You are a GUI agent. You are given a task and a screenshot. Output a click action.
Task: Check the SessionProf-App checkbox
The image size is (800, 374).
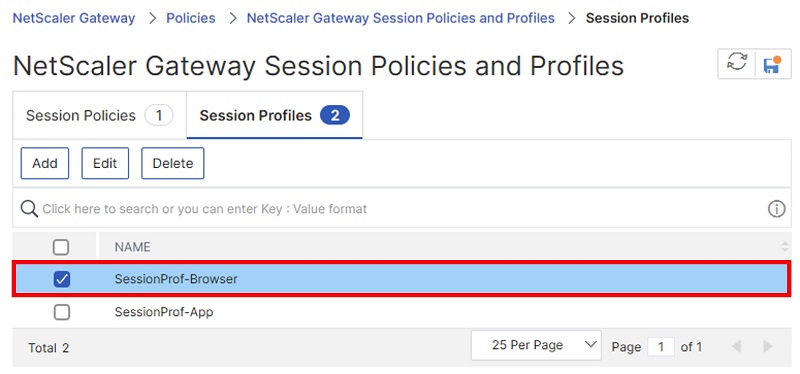[62, 312]
